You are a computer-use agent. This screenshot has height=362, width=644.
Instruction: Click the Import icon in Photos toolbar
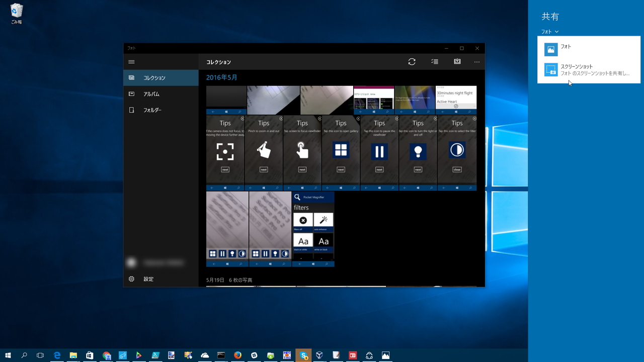coord(457,62)
